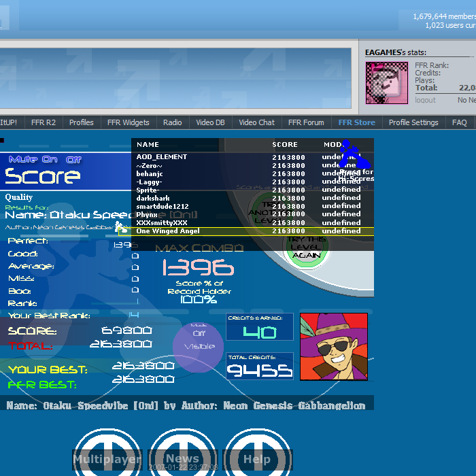Open the Video Chat tab
This screenshot has width=476, height=476.
[256, 122]
